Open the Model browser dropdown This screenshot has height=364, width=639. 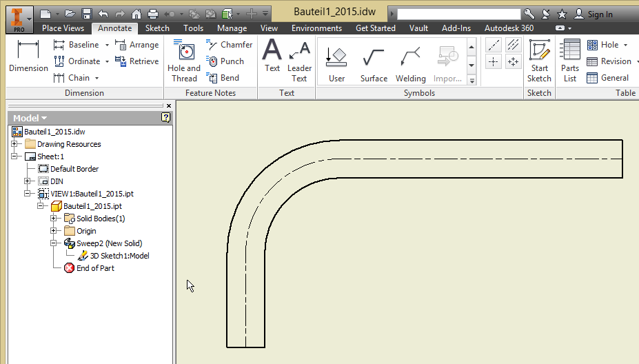(44, 118)
